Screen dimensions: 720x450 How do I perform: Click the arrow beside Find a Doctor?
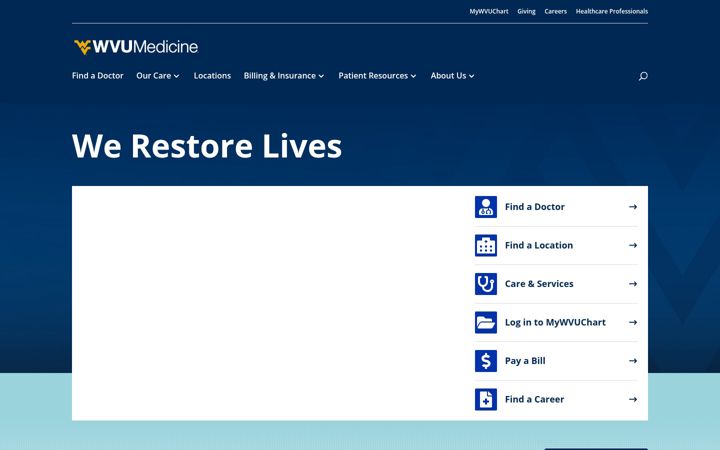tap(633, 207)
